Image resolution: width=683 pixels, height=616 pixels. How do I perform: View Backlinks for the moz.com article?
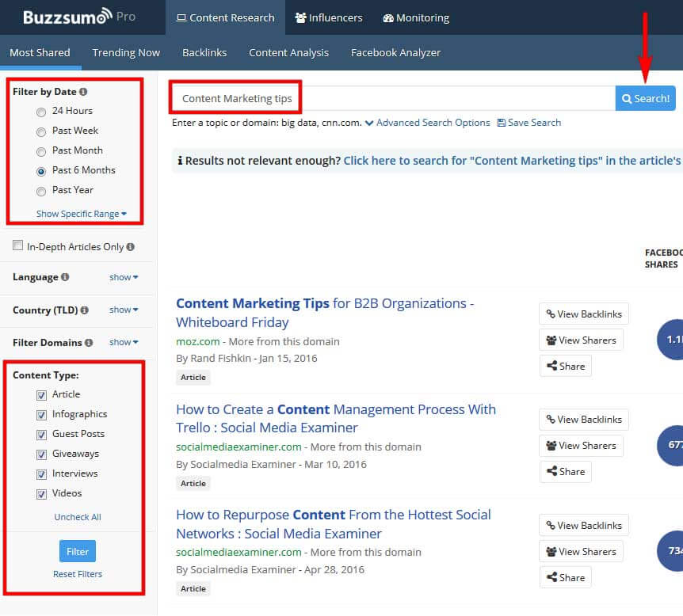click(x=584, y=314)
